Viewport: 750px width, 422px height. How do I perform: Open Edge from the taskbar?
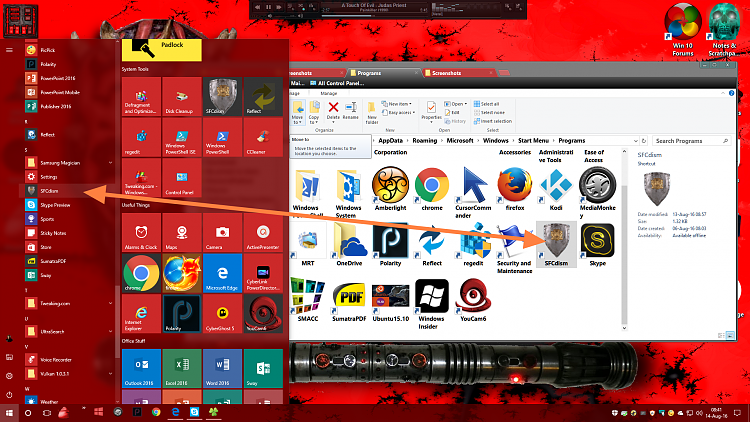(175, 412)
